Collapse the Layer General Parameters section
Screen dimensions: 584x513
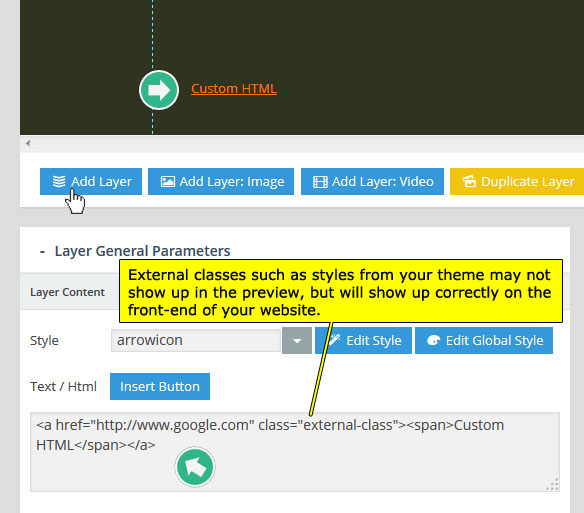click(42, 252)
